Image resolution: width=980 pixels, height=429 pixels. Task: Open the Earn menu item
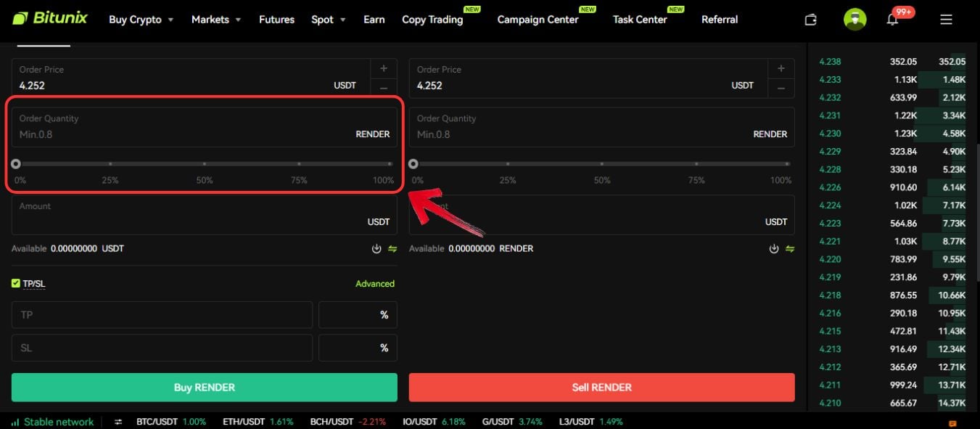click(x=374, y=20)
